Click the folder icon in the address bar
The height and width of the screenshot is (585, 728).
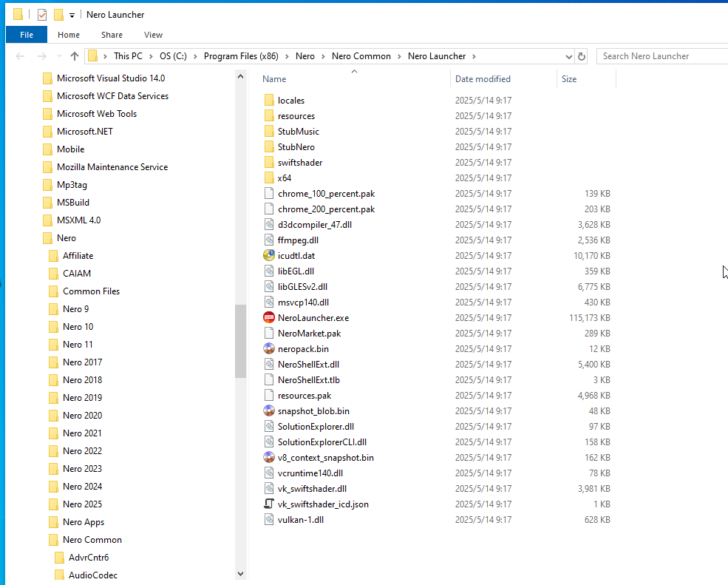tap(93, 56)
